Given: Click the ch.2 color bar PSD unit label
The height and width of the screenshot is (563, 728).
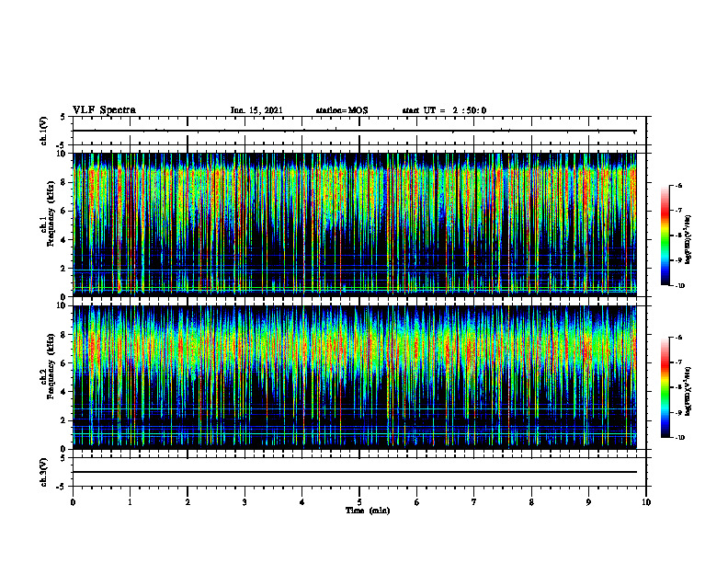Looking at the screenshot, I should click(688, 391).
